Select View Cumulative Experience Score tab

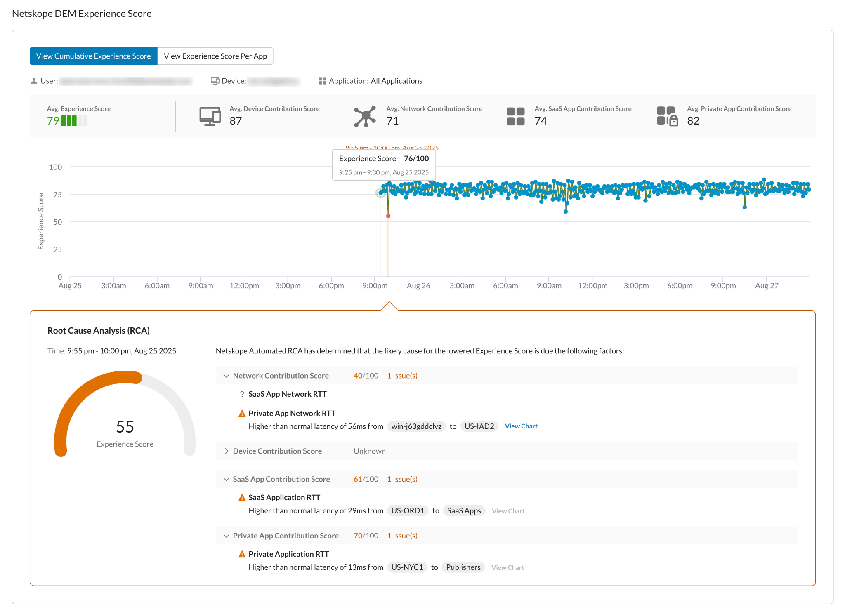(93, 56)
